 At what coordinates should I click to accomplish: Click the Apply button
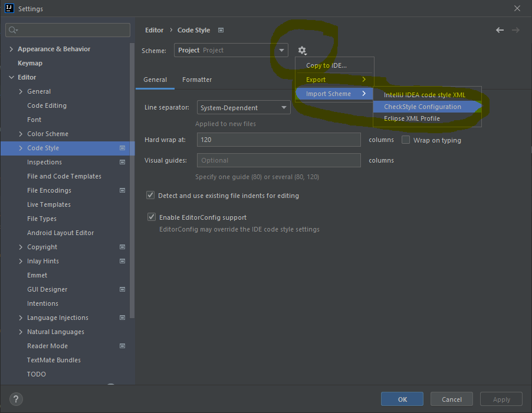coord(501,399)
